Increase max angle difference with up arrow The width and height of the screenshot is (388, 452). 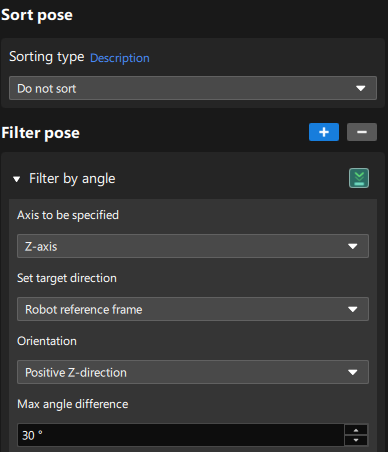point(356,430)
